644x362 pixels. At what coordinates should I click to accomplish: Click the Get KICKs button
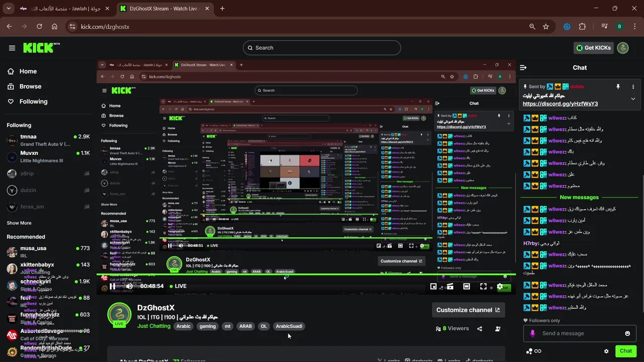(x=594, y=48)
